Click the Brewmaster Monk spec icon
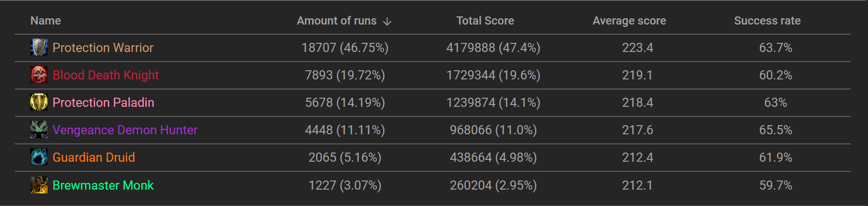Screen dimensions: 868x206 [x=39, y=185]
